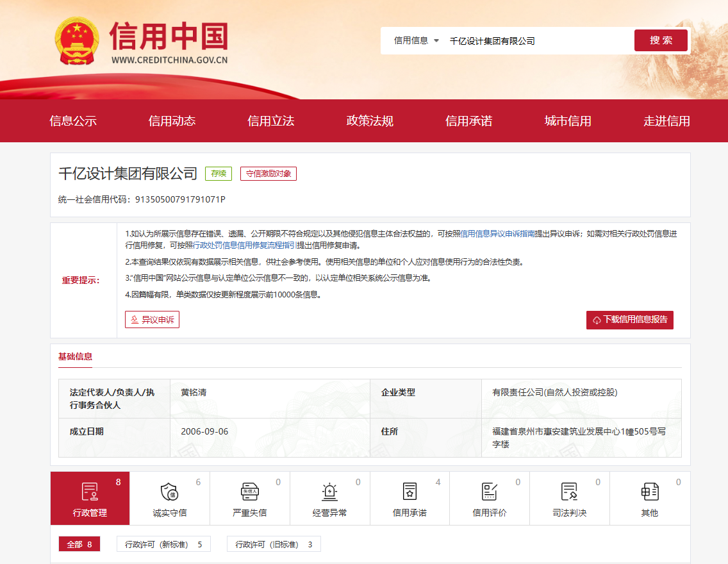Expand the 信用信息 search type dropdown
The image size is (728, 564).
[x=417, y=40]
